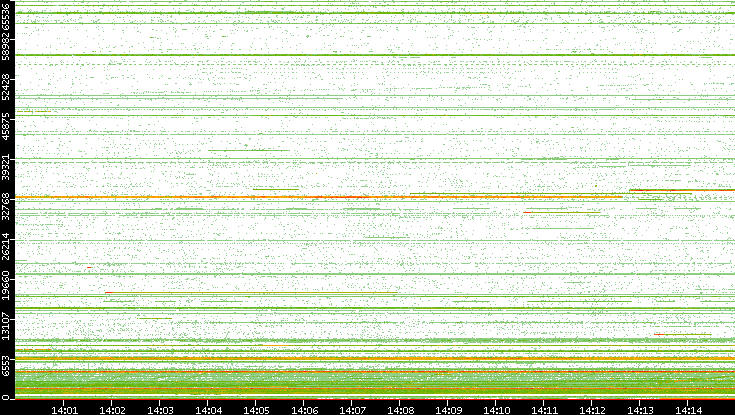Click the red segment near 39321 at 14:13
Image resolution: width=735 pixels, height=415 pixels.
pos(660,189)
